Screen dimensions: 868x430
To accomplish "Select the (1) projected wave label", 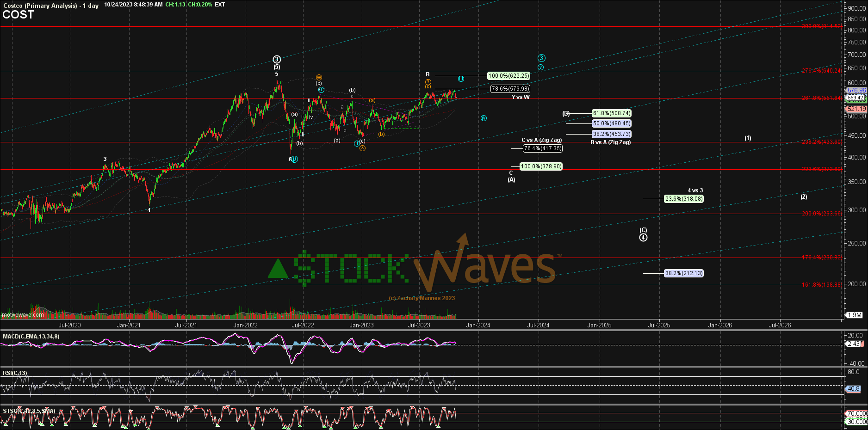I will pyautogui.click(x=748, y=138).
